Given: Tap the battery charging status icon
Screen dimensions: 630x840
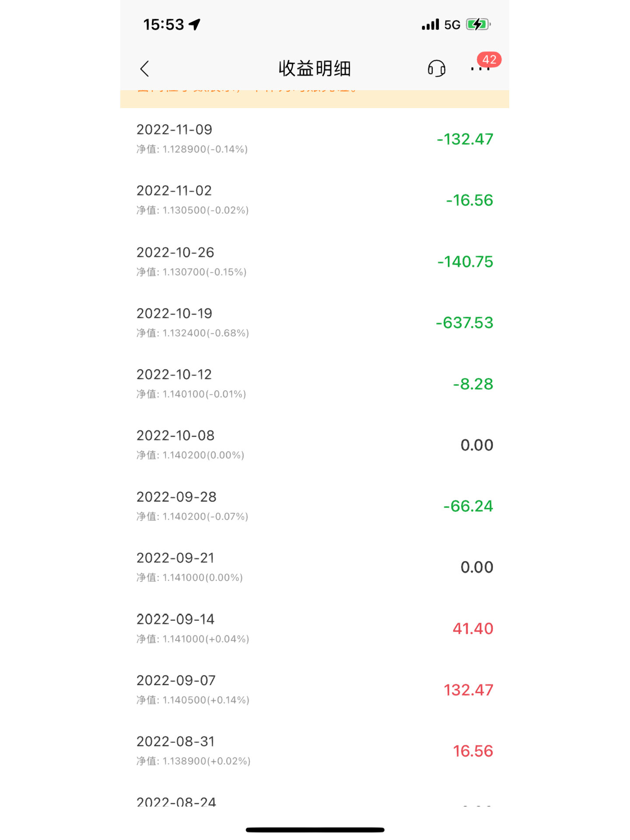Looking at the screenshot, I should (x=478, y=24).
